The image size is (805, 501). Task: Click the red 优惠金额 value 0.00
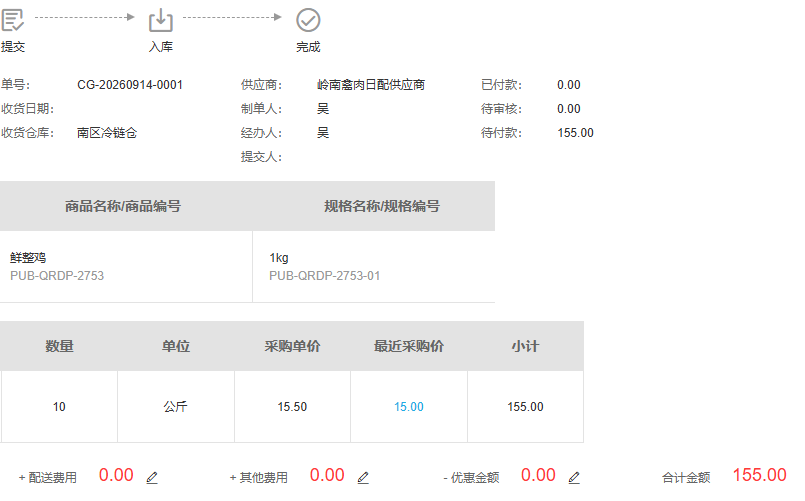538,475
